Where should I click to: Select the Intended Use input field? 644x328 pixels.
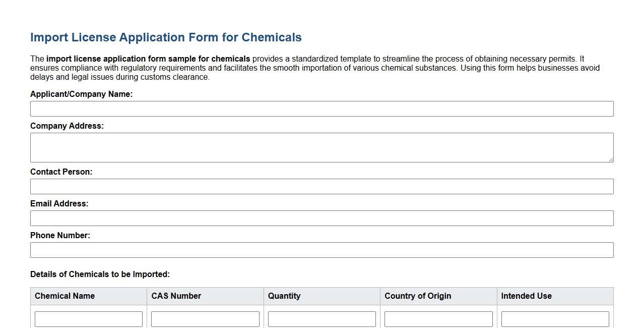[x=555, y=318]
